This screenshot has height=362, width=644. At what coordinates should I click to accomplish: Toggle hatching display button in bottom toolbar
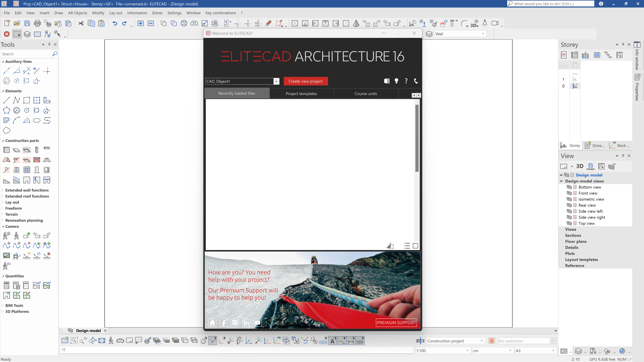[360, 341]
